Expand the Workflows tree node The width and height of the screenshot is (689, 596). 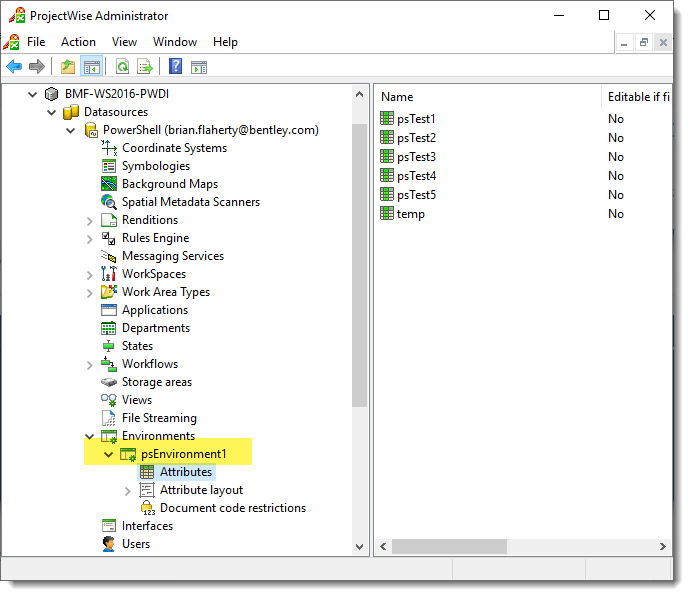[90, 364]
